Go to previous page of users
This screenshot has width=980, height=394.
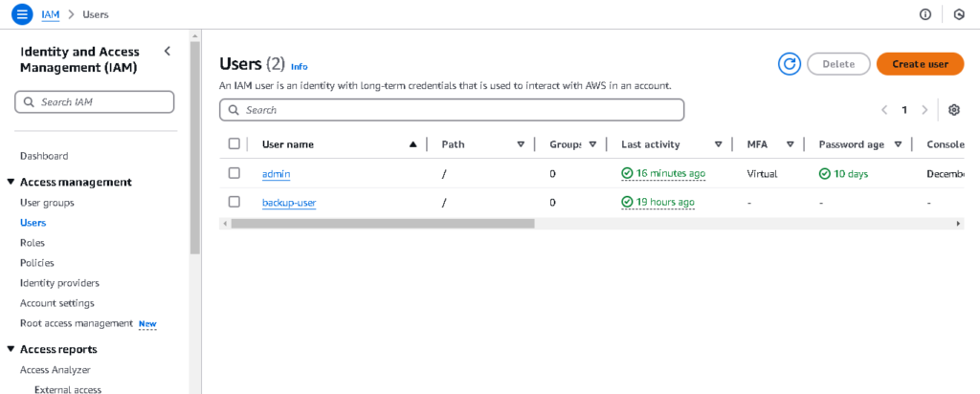884,110
